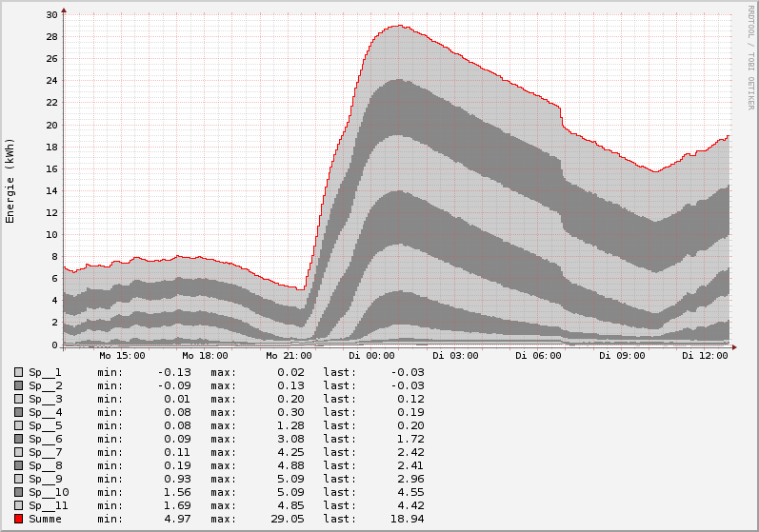The image size is (759, 532).
Task: Click the 'Mo 15:00' time axis label
Action: [x=122, y=356]
